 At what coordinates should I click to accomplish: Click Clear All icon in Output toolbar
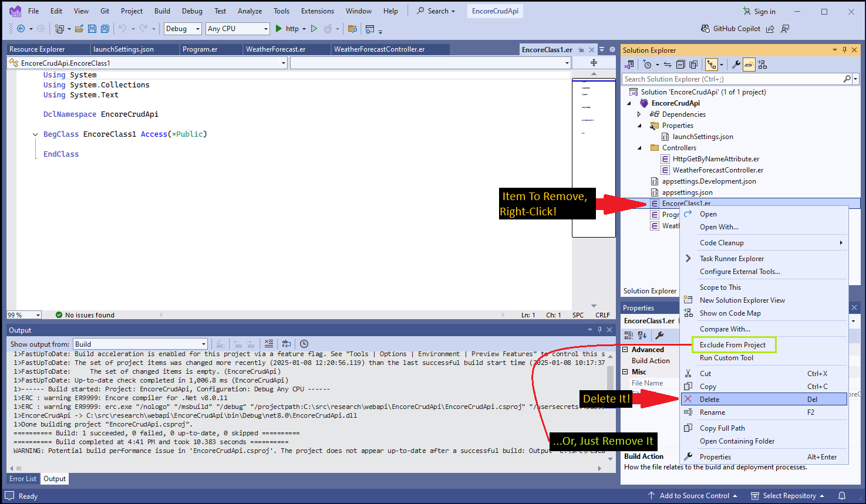pyautogui.click(x=268, y=344)
